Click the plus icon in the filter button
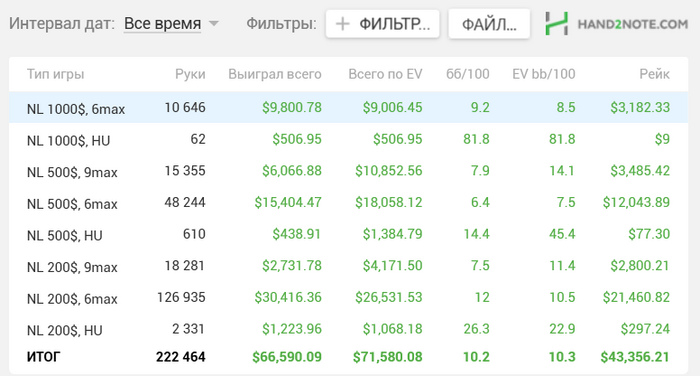 pyautogui.click(x=342, y=24)
